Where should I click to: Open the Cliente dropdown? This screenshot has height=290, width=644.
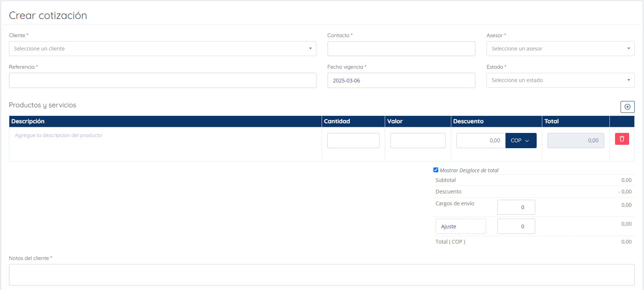[x=162, y=49]
